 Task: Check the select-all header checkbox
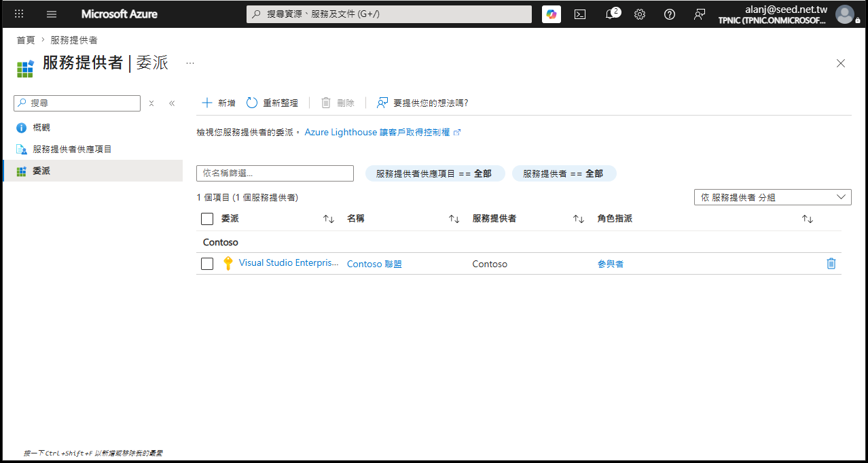pyautogui.click(x=207, y=219)
